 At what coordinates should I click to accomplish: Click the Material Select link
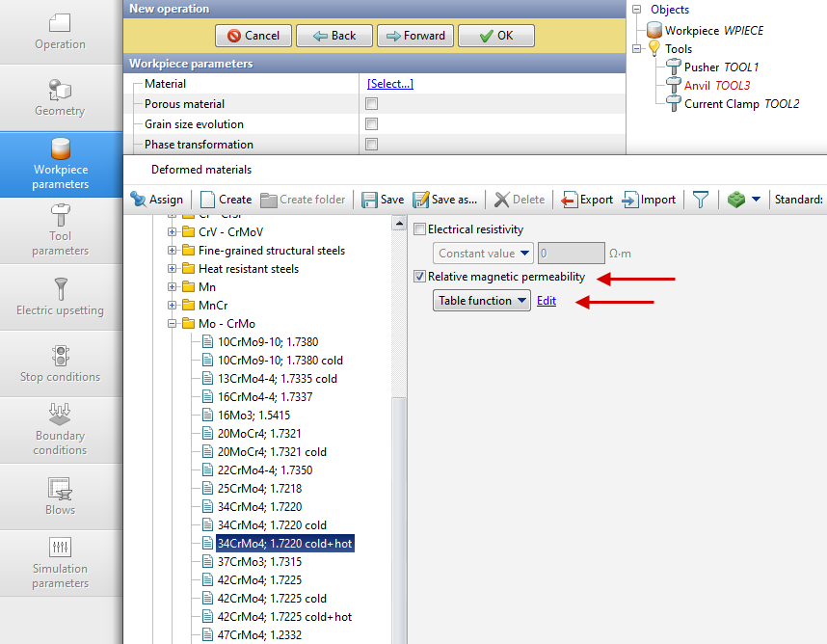389,84
